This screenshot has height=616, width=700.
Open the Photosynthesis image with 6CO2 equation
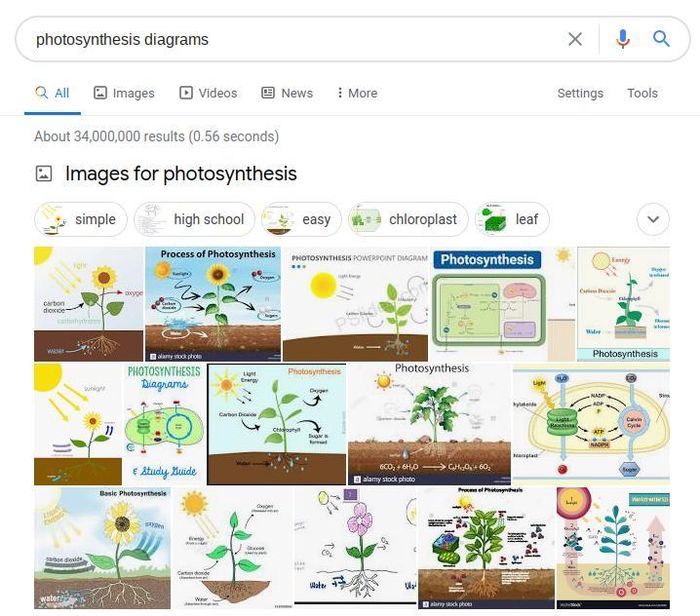click(x=430, y=424)
